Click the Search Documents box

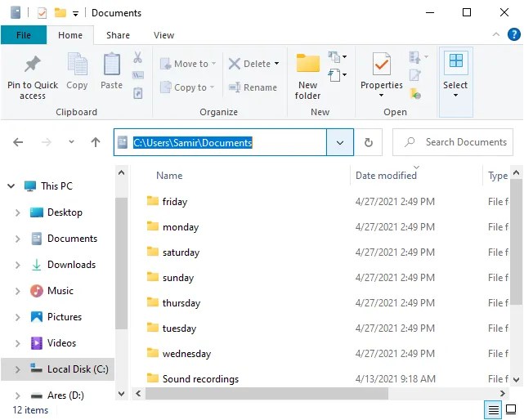453,142
